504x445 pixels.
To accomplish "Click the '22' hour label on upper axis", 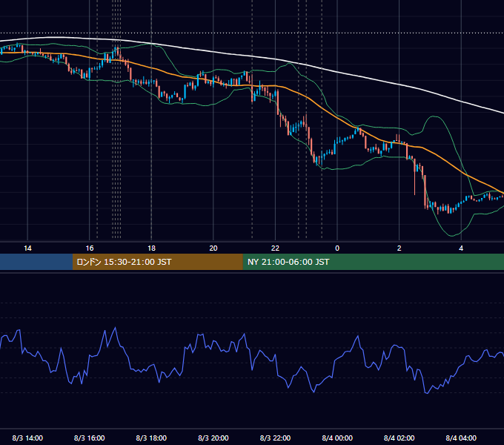I will [x=275, y=248].
